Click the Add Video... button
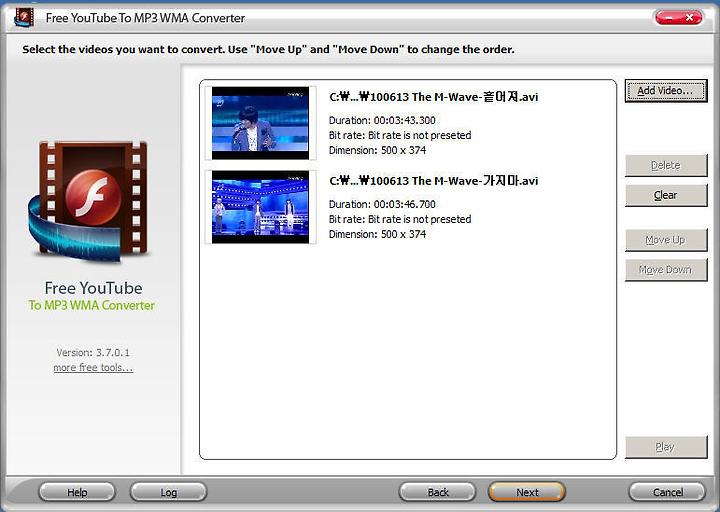The width and height of the screenshot is (720, 512). [665, 90]
